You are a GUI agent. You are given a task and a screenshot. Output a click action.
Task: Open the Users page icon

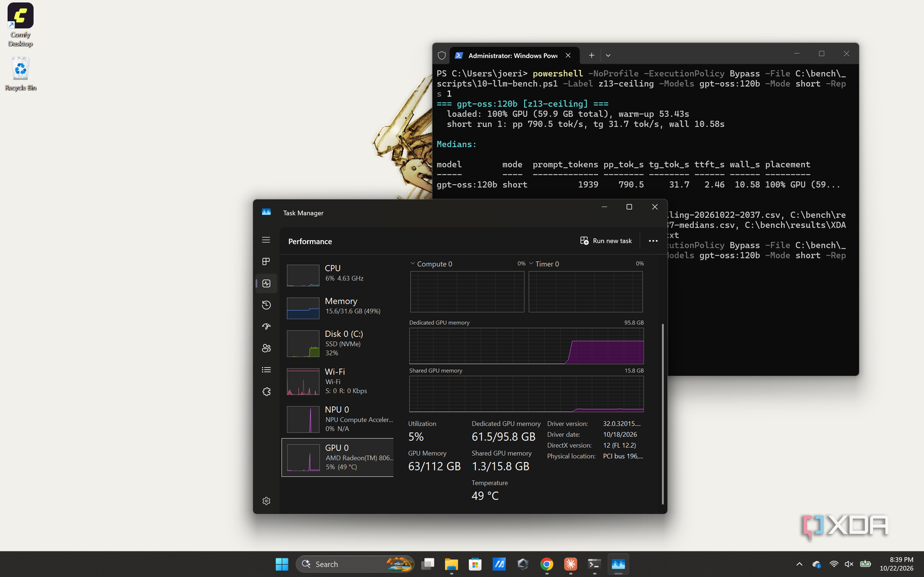click(x=266, y=348)
